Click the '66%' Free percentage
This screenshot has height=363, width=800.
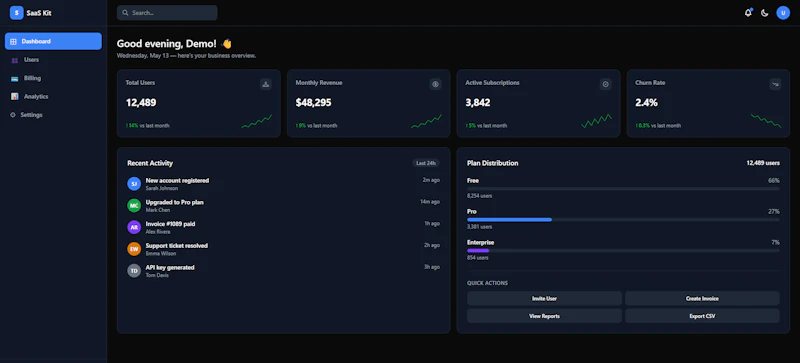(773, 181)
